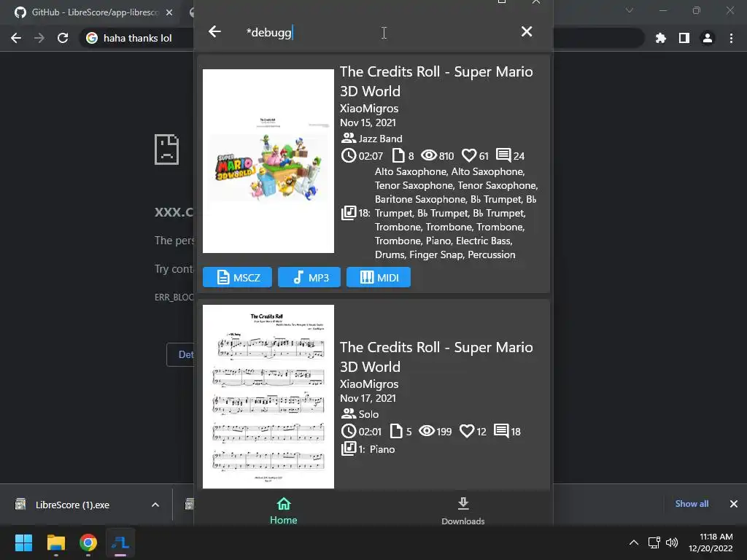The height and width of the screenshot is (560, 747).
Task: Click the clock duration icon showing 02:07
Action: pyautogui.click(x=349, y=156)
